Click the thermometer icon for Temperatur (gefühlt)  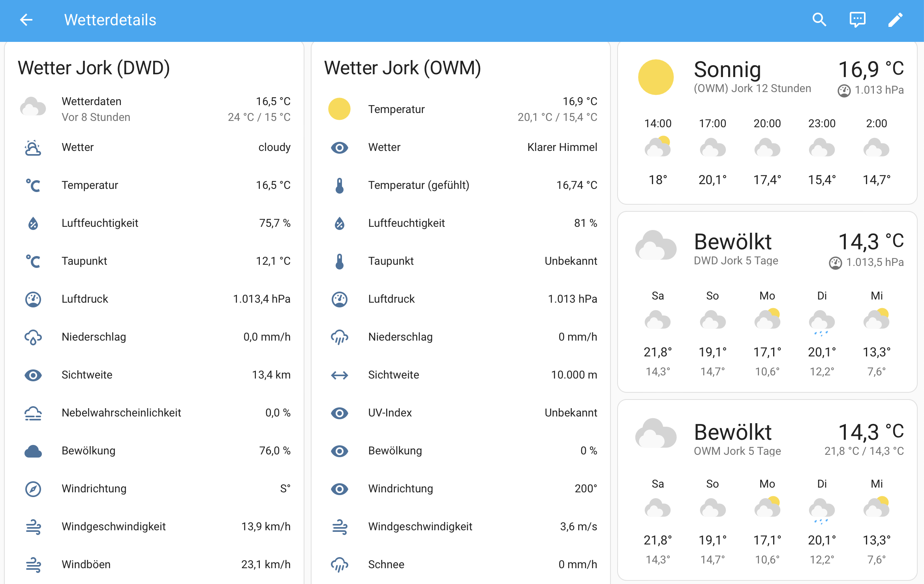tap(340, 185)
